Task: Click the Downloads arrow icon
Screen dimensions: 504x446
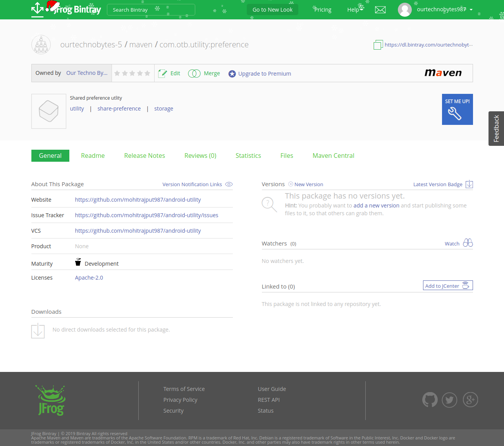Action: 38,330
